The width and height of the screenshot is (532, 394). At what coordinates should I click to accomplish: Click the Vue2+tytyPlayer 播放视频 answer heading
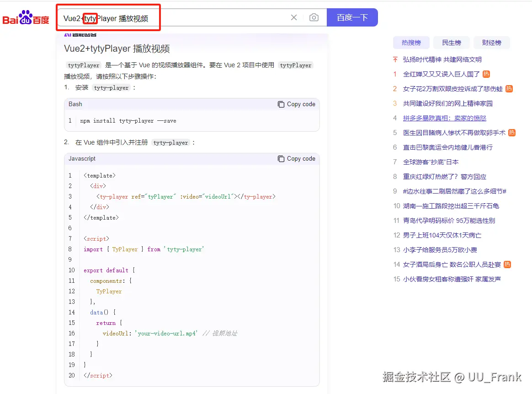(117, 49)
